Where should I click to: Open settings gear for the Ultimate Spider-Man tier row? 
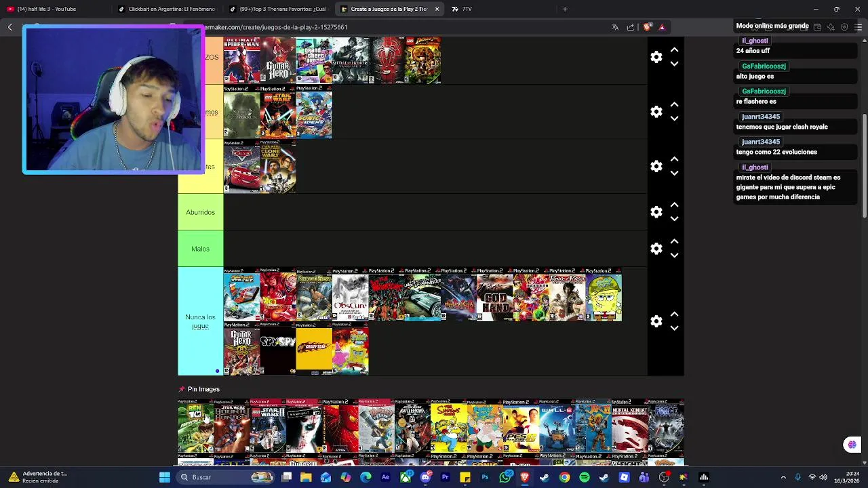point(656,58)
